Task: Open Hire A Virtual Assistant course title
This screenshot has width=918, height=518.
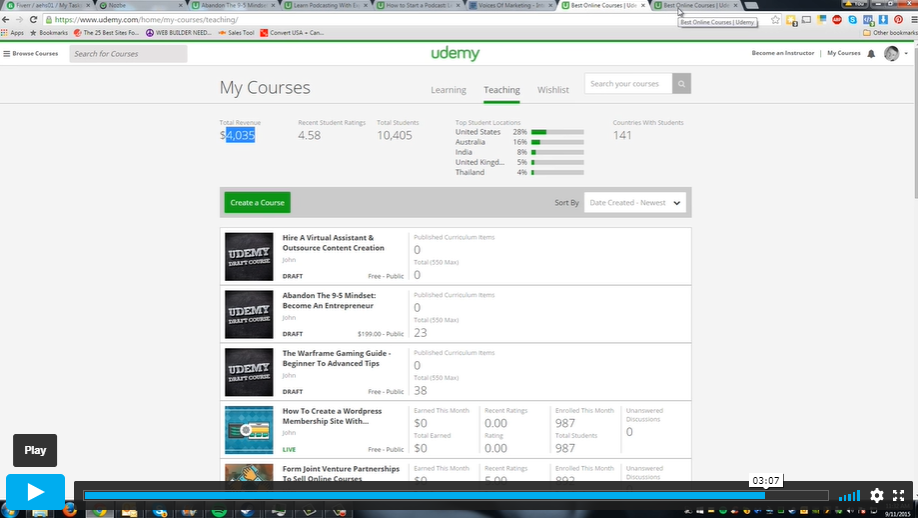Action: pyautogui.click(x=333, y=243)
